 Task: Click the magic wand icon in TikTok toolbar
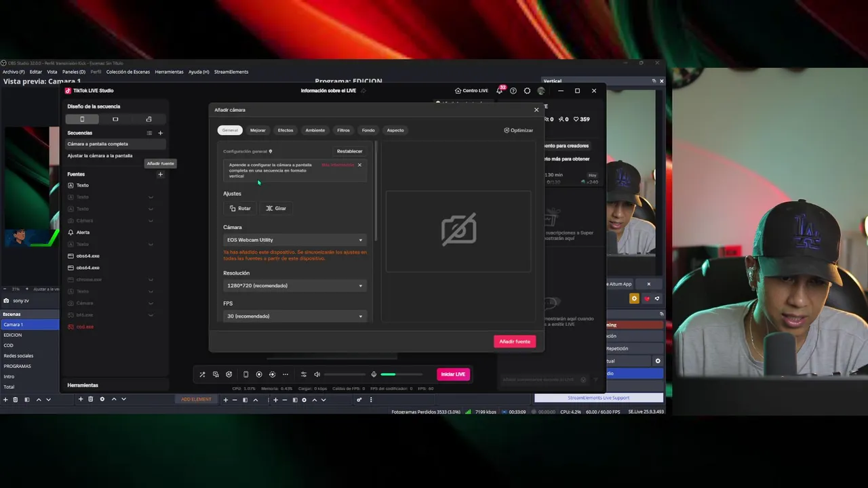[202, 374]
